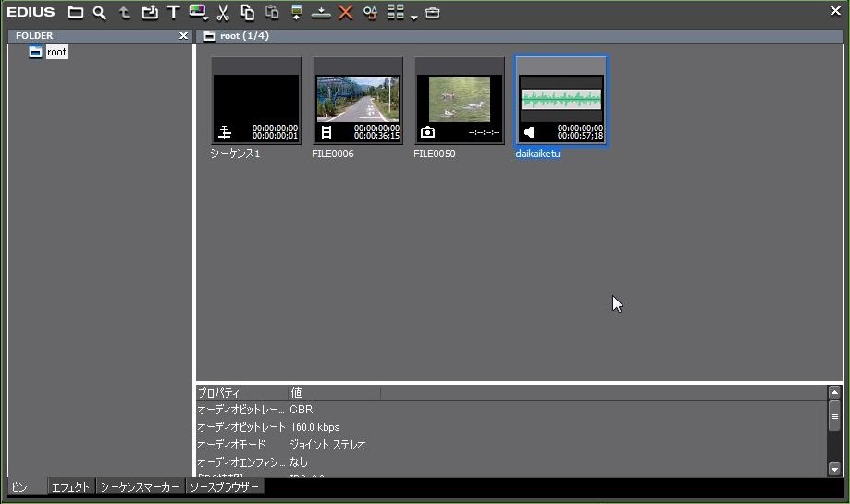Open the view mode dropdown arrow
This screenshot has height=504, width=850.
tap(414, 18)
